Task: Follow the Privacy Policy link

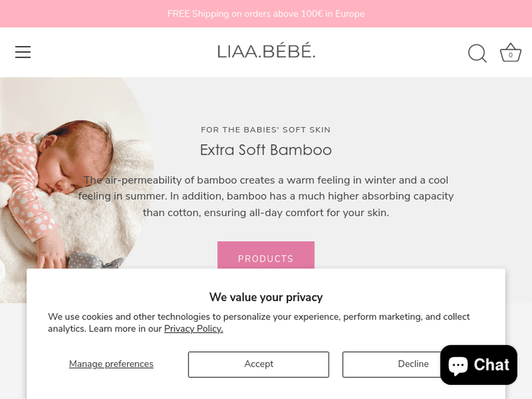Action: click(193, 329)
